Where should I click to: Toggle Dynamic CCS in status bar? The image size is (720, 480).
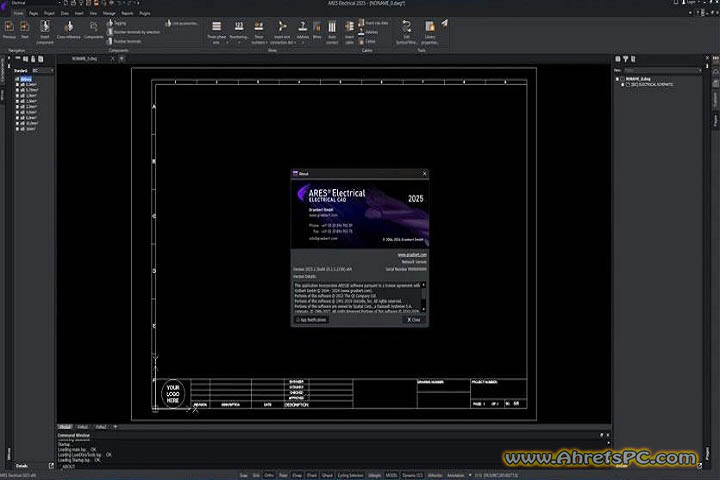[x=412, y=475]
